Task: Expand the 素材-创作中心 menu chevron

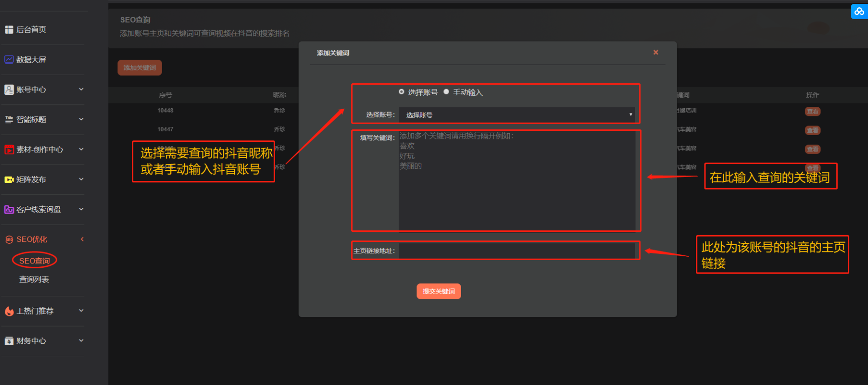Action: [81, 149]
